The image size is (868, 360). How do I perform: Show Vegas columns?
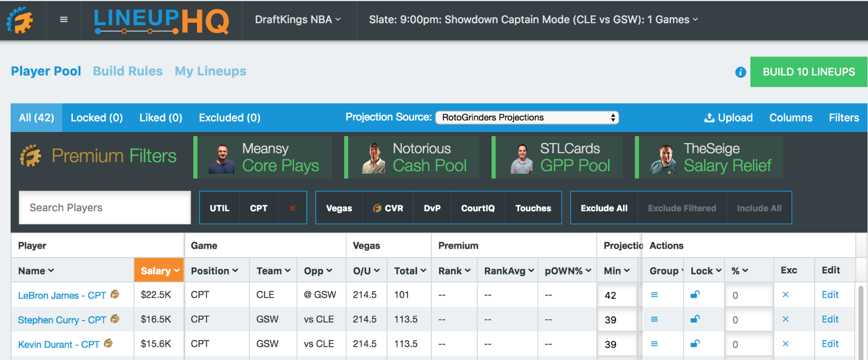[x=339, y=208]
